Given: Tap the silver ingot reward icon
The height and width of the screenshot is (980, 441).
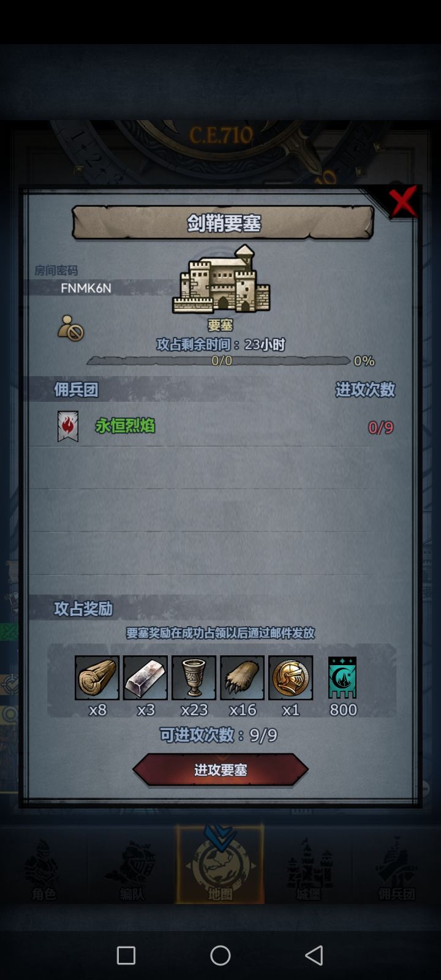Looking at the screenshot, I should point(145,678).
